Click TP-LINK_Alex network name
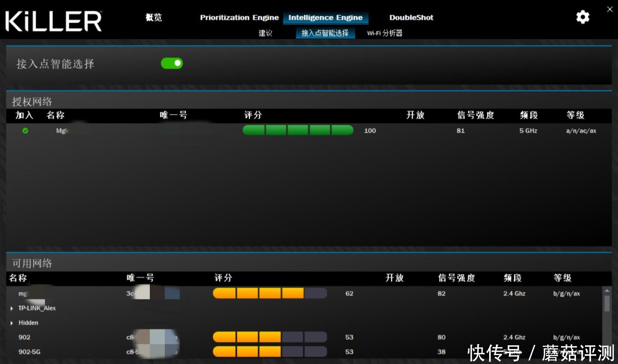 click(x=37, y=308)
